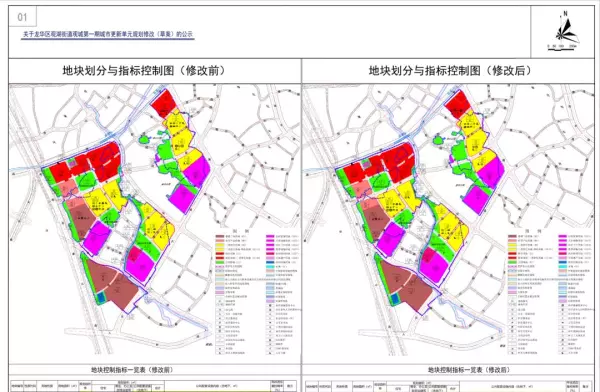
Task: Select table title 地块控制指标一览表（修改后）
Action: click(x=469, y=370)
